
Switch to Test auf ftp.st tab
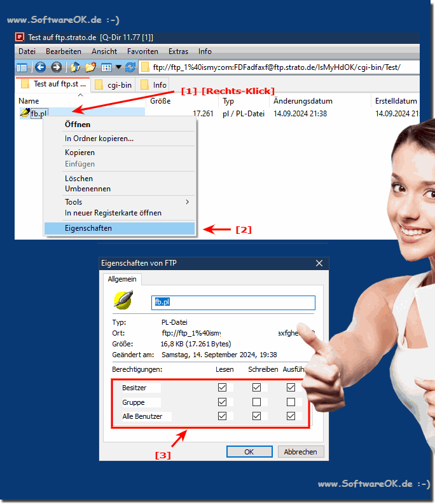(x=53, y=85)
